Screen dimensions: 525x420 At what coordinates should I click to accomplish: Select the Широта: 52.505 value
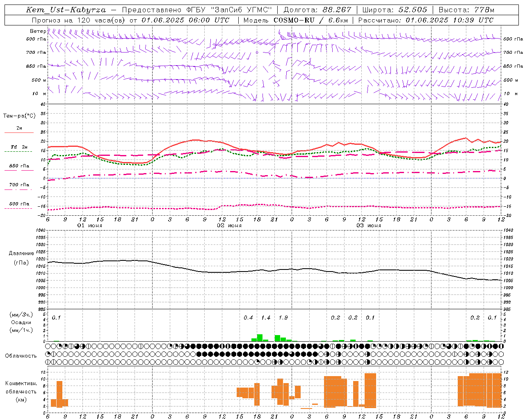(x=395, y=10)
